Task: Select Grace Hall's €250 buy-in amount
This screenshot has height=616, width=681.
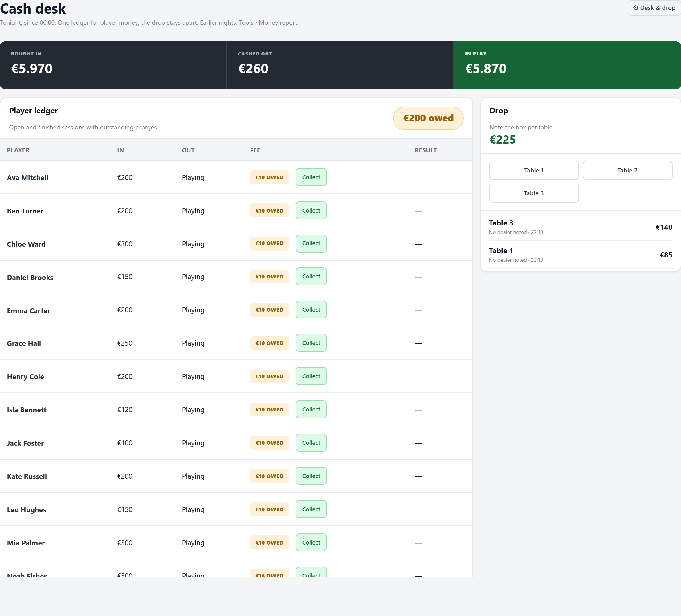Action: click(125, 343)
